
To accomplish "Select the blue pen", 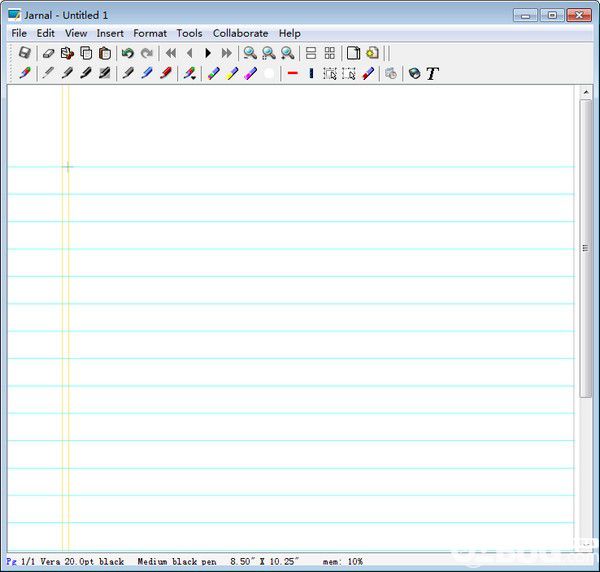I will click(147, 73).
